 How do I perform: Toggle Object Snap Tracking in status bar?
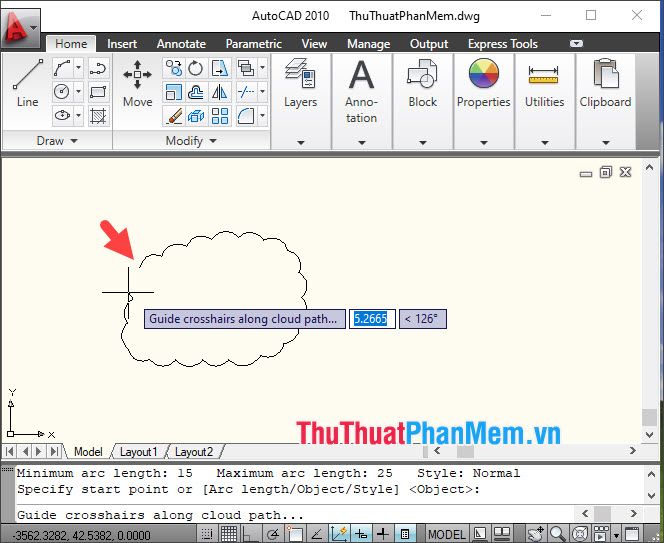coord(317,534)
